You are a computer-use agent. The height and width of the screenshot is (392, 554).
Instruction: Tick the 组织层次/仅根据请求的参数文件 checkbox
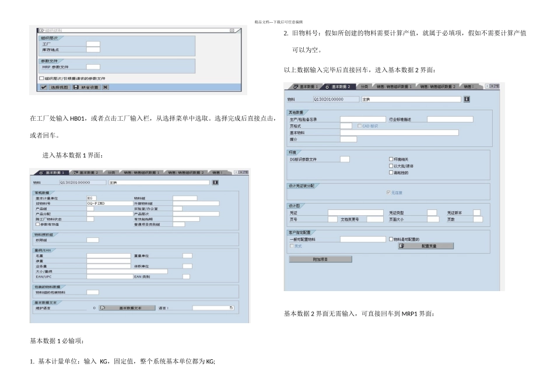click(x=41, y=78)
